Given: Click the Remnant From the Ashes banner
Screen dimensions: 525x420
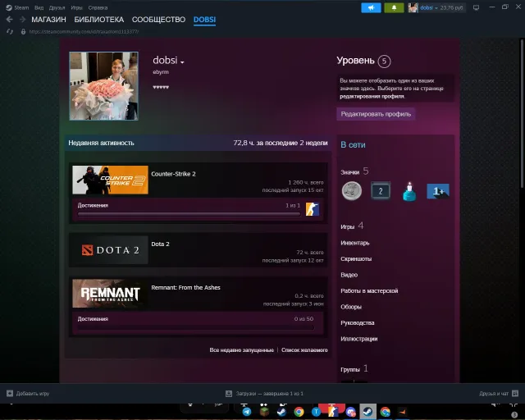Looking at the screenshot, I should [110, 294].
